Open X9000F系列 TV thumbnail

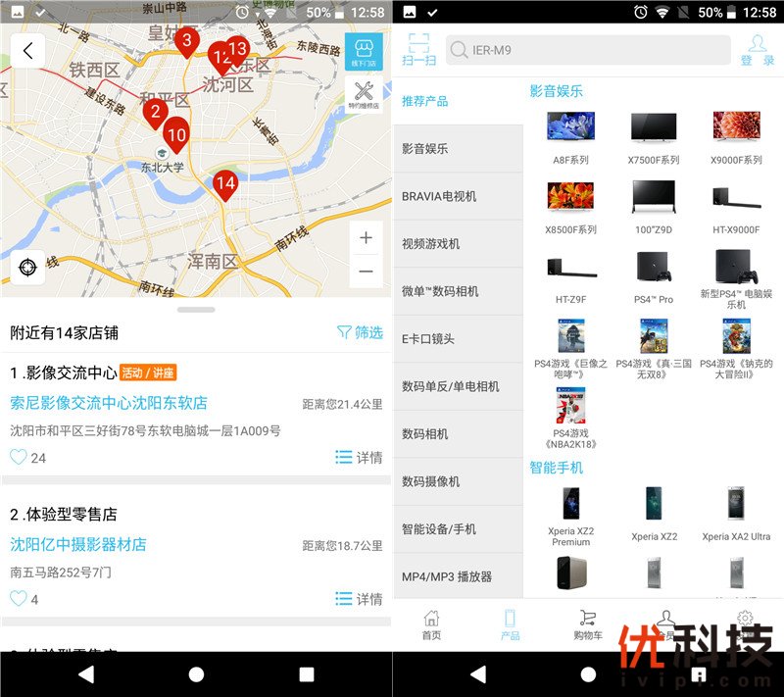[737, 125]
